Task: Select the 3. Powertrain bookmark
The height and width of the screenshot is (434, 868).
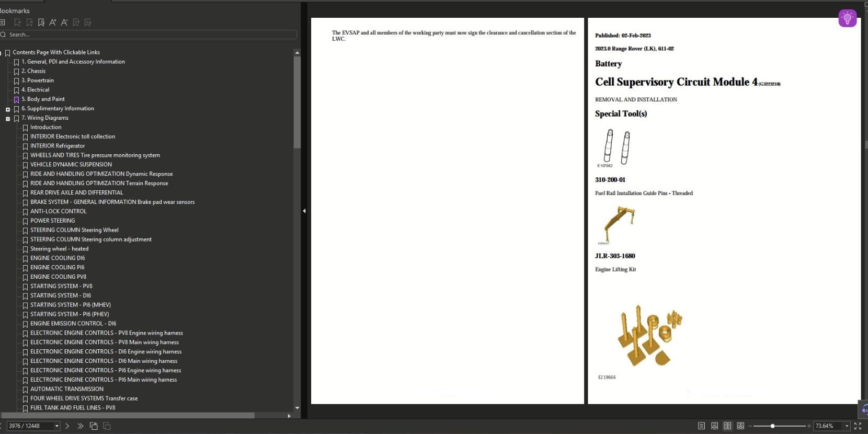Action: tap(38, 81)
